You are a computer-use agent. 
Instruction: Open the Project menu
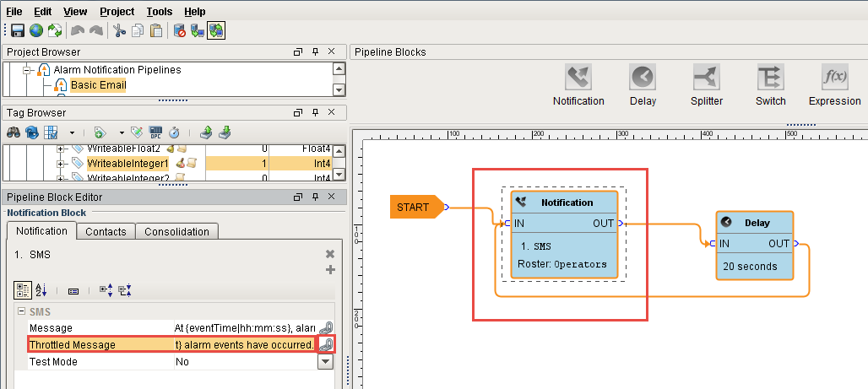pos(117,12)
